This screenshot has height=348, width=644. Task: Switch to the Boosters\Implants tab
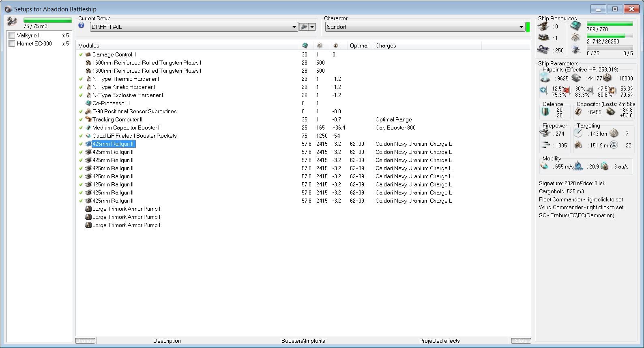pos(303,341)
